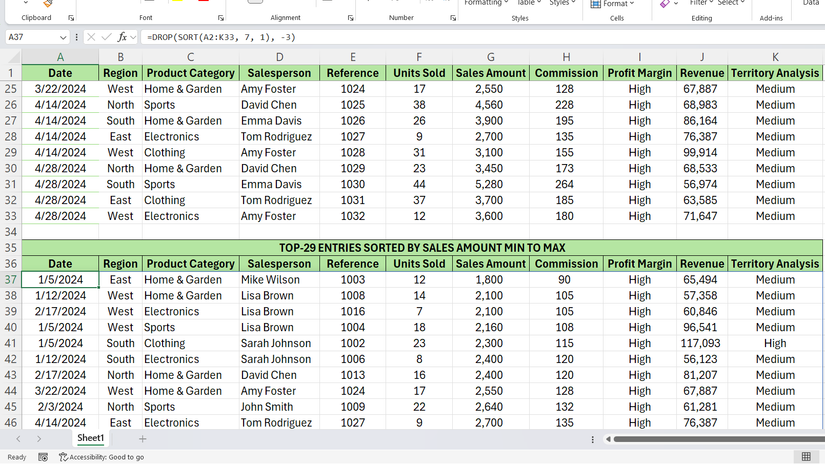Click the Cancel X icon in formula bar
The width and height of the screenshot is (825, 464).
91,37
